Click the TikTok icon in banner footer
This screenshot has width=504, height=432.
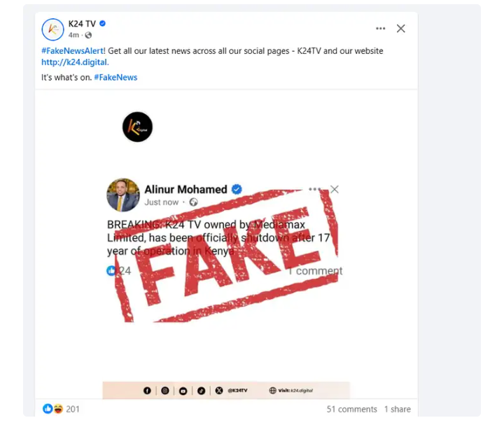tap(201, 391)
